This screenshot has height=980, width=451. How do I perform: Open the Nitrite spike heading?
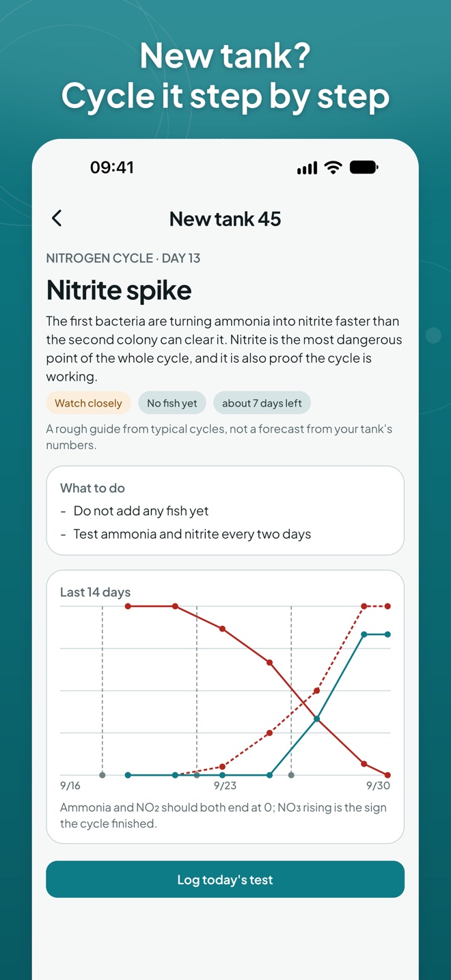(x=119, y=290)
